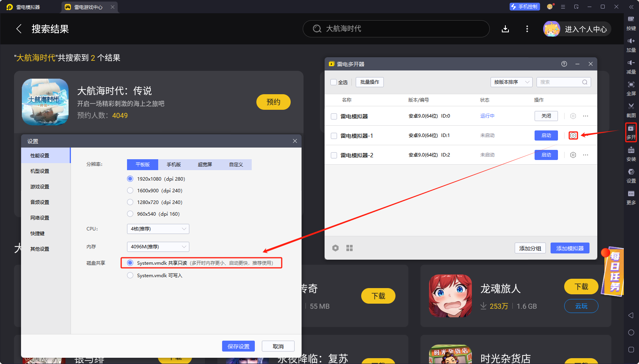The width and height of the screenshot is (639, 364).
Task: Select 1920x1080 (dpi 280) resolution
Action: [x=130, y=179]
